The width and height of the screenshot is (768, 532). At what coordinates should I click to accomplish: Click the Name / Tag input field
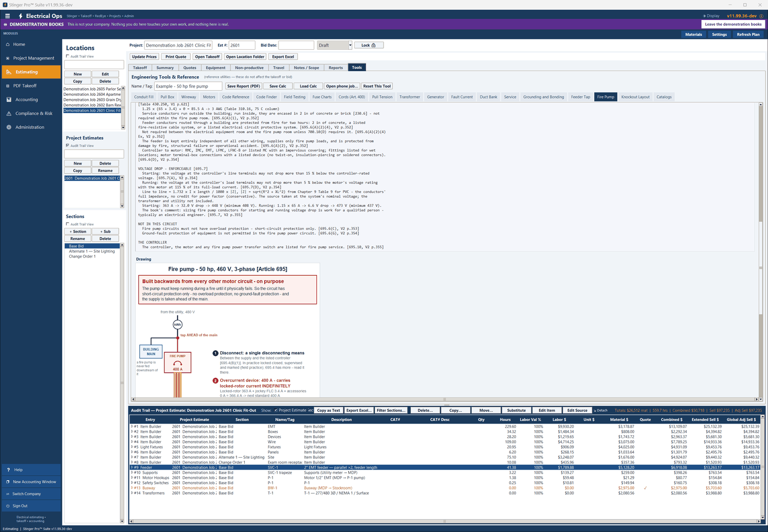pyautogui.click(x=188, y=86)
